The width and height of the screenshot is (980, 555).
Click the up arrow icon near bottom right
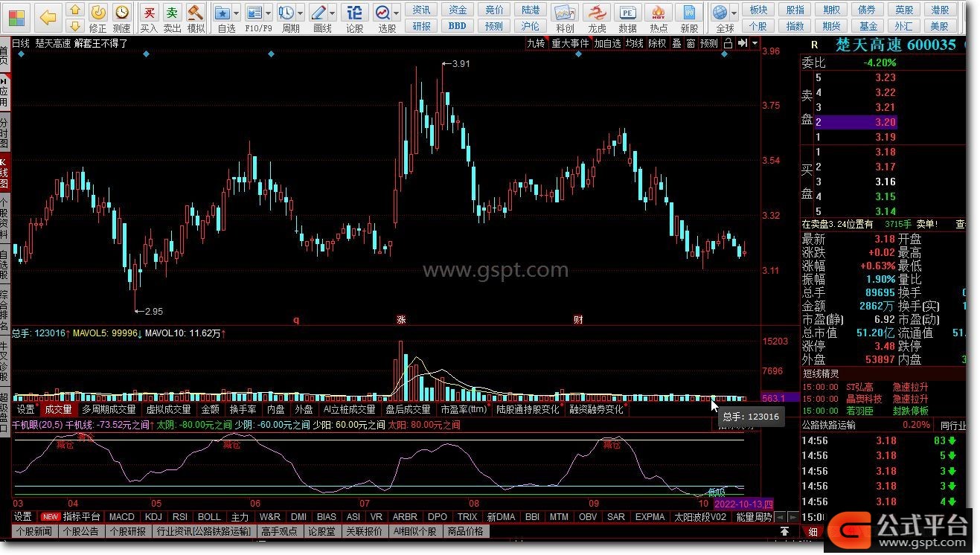[x=784, y=531]
